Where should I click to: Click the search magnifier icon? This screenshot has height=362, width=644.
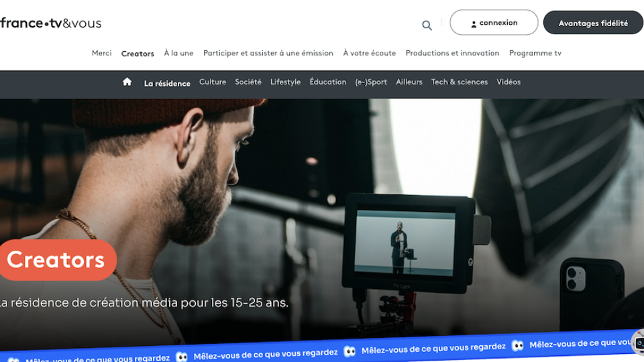[427, 25]
